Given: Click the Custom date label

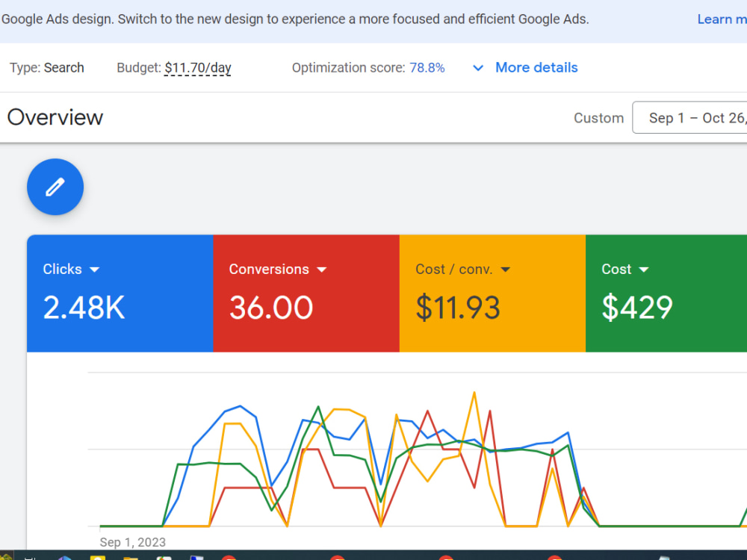Looking at the screenshot, I should pyautogui.click(x=599, y=118).
